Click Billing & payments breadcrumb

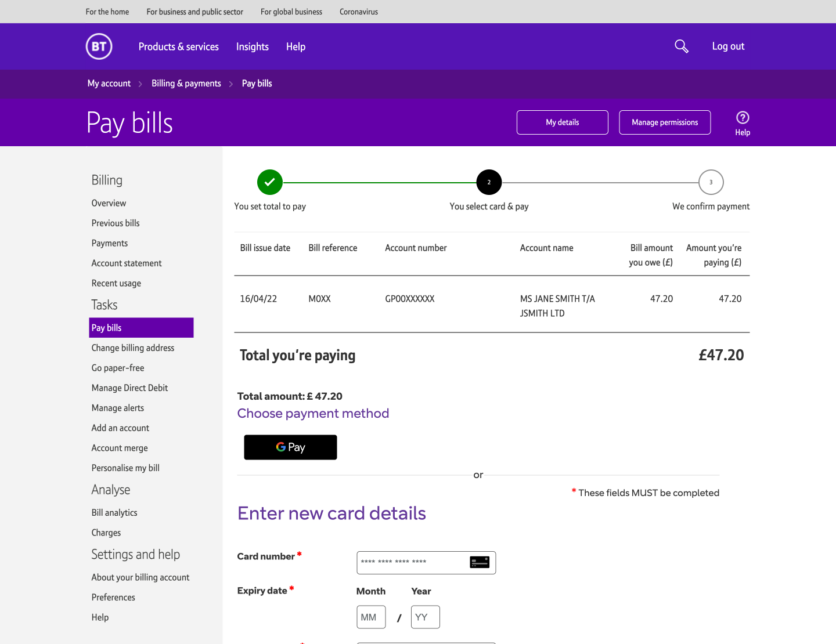[186, 84]
